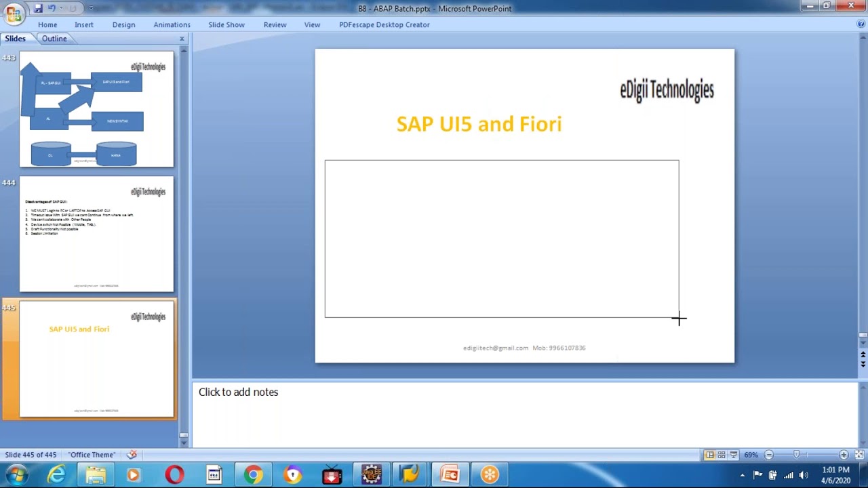Fit slide to current window
868x488 pixels.
pyautogui.click(x=860, y=455)
